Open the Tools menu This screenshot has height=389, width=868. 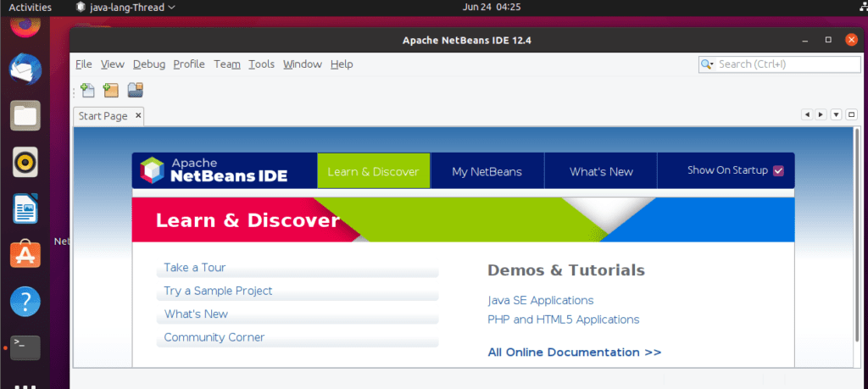coord(261,64)
